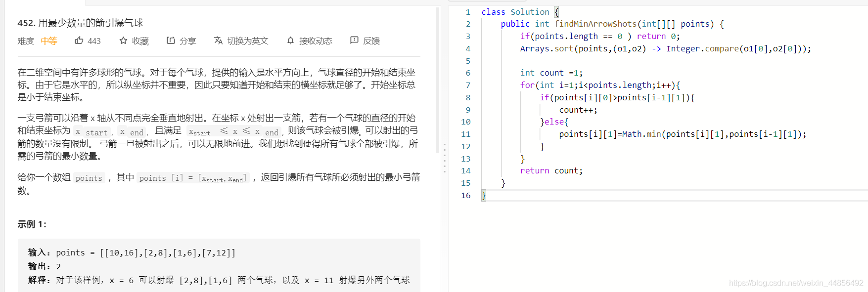The image size is (868, 292).
Task: Click the closing brace on editor line 16
Action: point(484,195)
